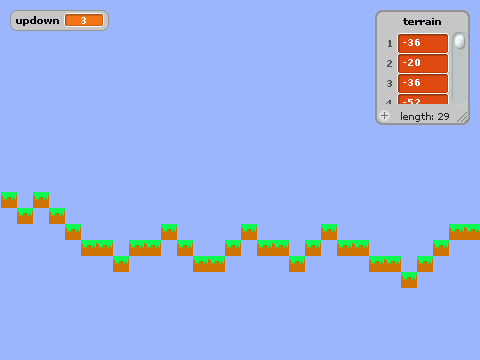The image size is (480, 360).
Task: Click the plus icon in terrain list
Action: pos(384,116)
